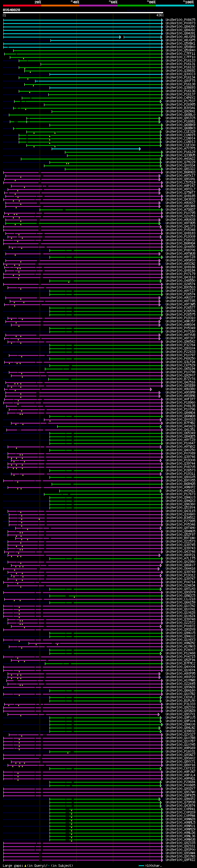
Task: Click hit name UniRef100_P08706
Action: (x=180, y=250)
